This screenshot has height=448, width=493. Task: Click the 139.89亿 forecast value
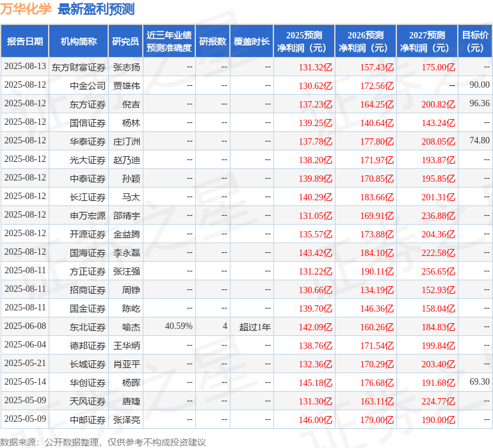[316, 179]
